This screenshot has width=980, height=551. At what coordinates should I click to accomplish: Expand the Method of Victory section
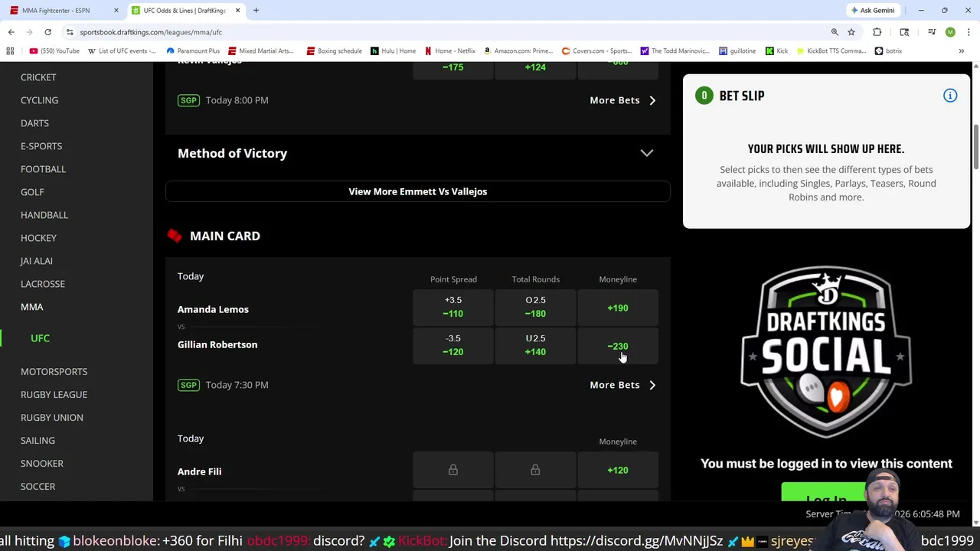pyautogui.click(x=417, y=153)
